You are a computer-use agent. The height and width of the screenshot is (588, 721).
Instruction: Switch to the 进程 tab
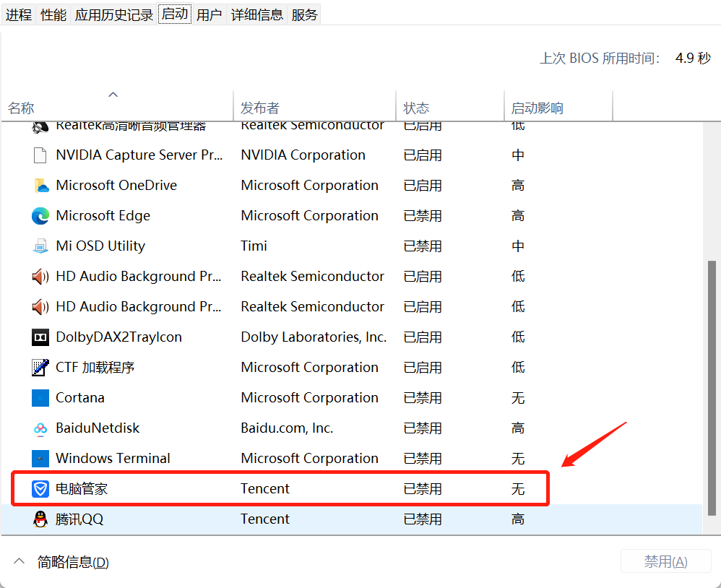(x=18, y=14)
